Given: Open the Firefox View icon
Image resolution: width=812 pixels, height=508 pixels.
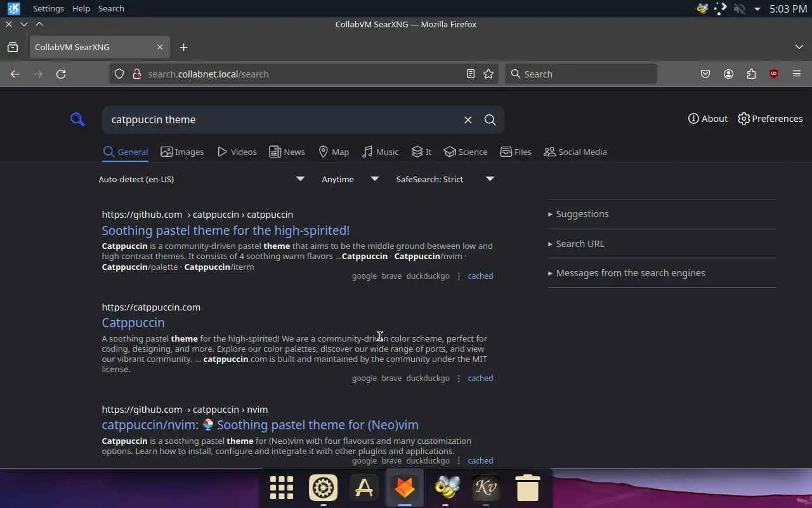Looking at the screenshot, I should pyautogui.click(x=13, y=47).
